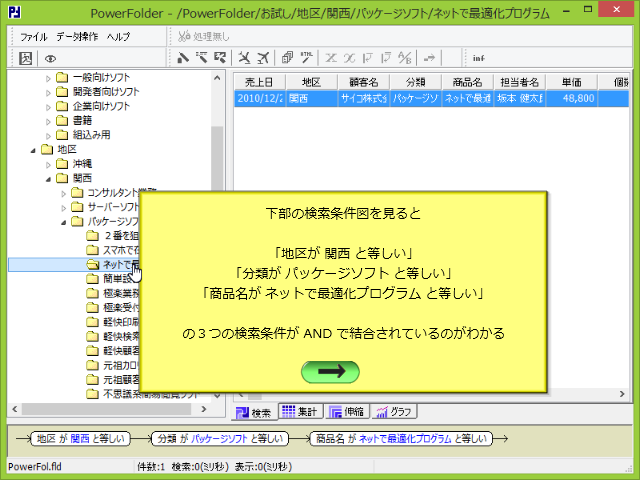Image resolution: width=640 pixels, height=480 pixels.
Task: Click the HTML export toolbar icon
Action: click(x=307, y=58)
